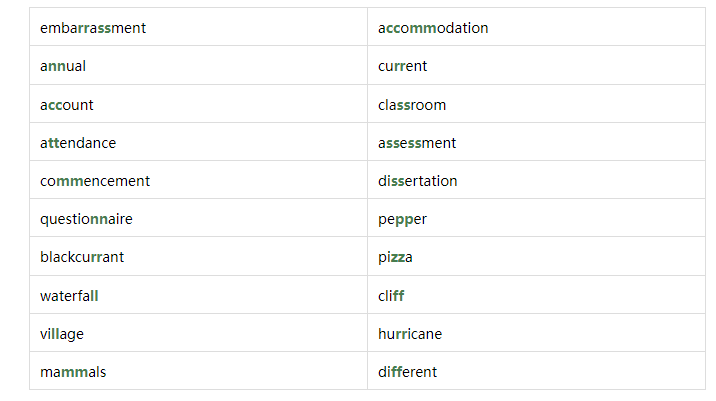Click the word pepper
This screenshot has height=401, width=716.
(x=402, y=220)
